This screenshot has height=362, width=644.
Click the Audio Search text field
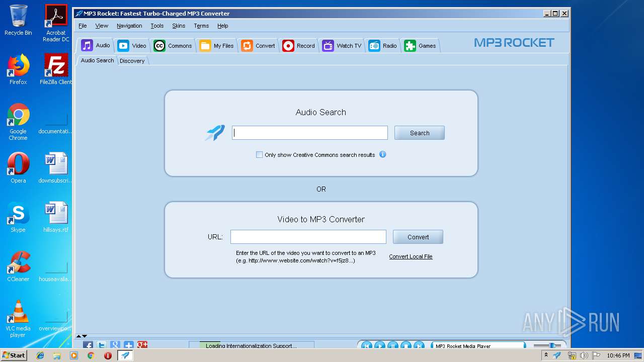point(310,133)
